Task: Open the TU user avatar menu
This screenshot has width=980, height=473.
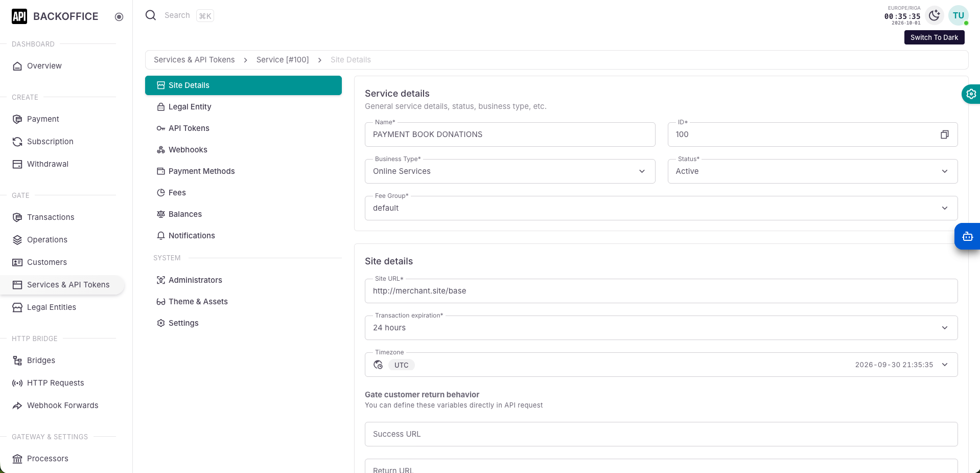Action: [959, 15]
